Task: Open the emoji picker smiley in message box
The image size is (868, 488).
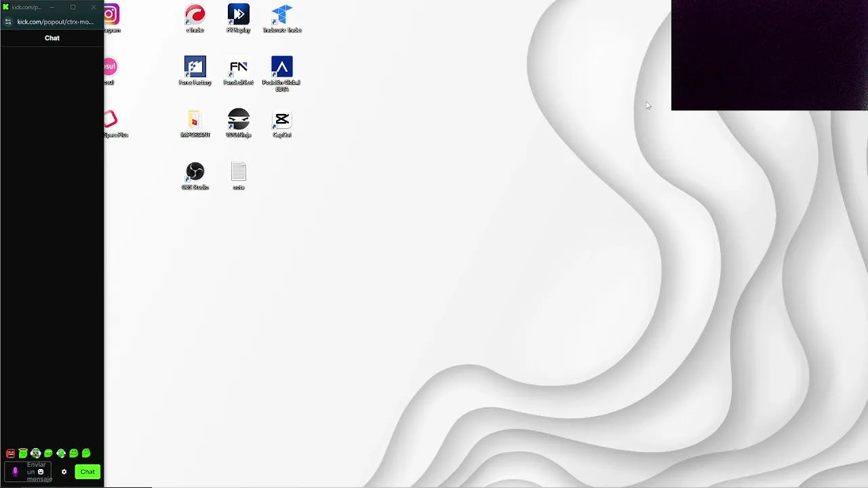Action: pos(41,472)
